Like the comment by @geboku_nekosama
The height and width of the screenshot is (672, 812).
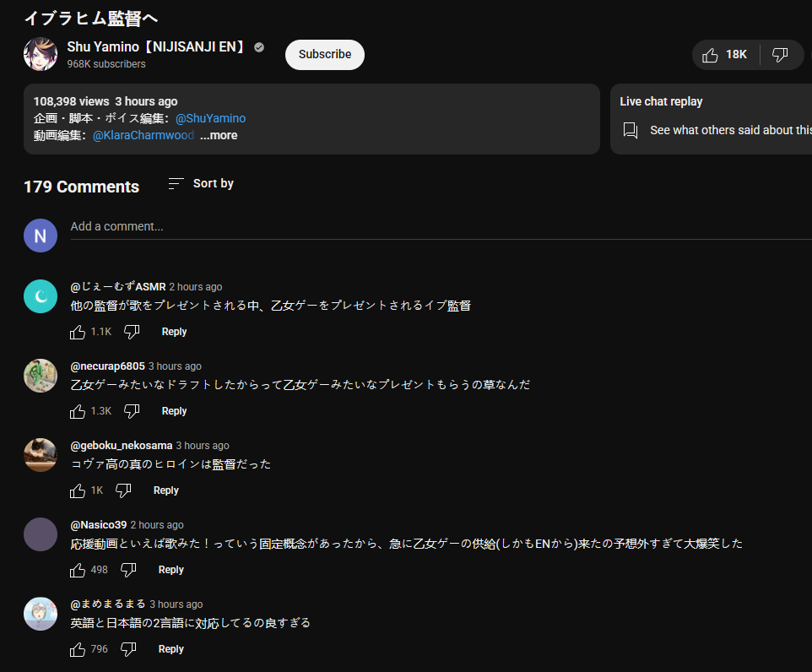pos(78,490)
